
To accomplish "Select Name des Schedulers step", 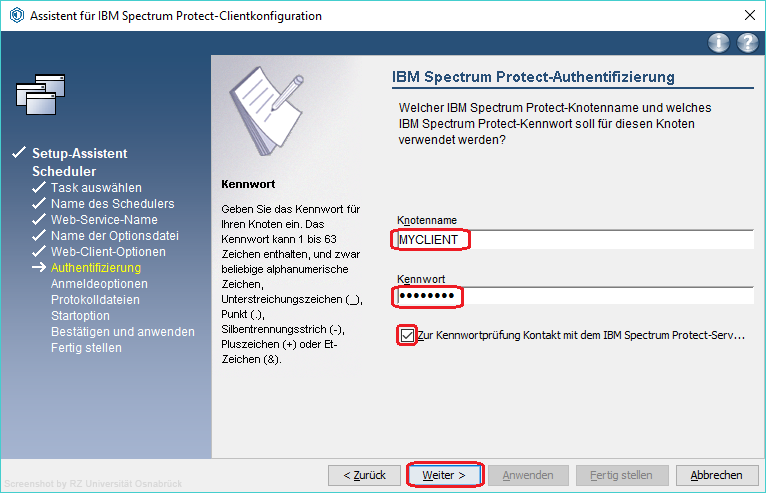I will coord(112,204).
